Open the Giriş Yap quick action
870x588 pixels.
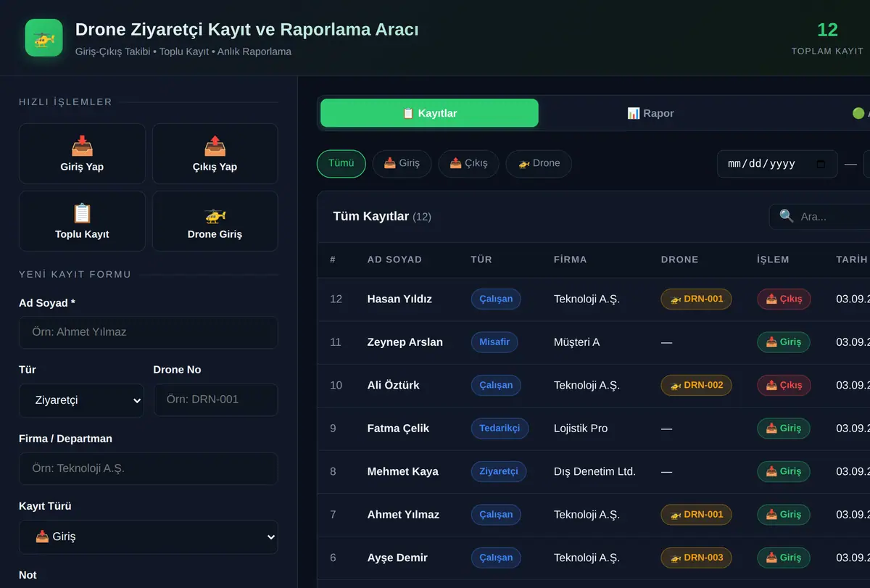[x=82, y=154]
